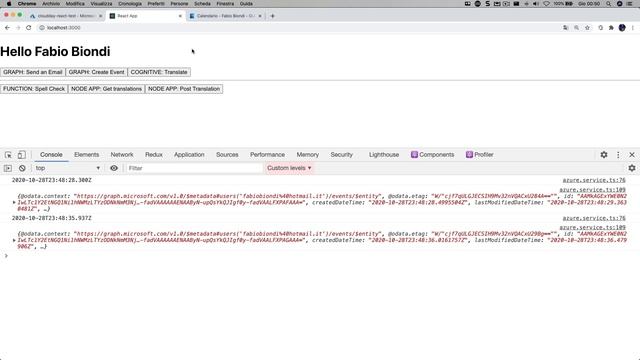The height and width of the screenshot is (360, 640).
Task: Click NODE APP: Get translations button
Action: (106, 89)
